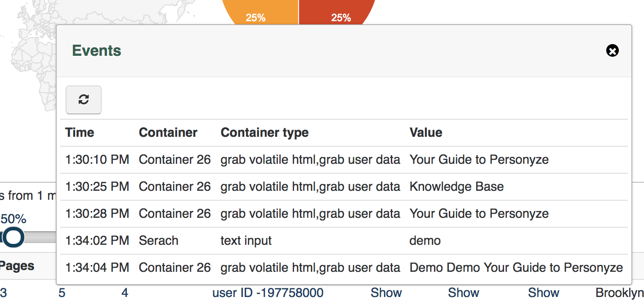The width and height of the screenshot is (644, 306).
Task: Click the slider handle near 50%
Action: click(14, 237)
